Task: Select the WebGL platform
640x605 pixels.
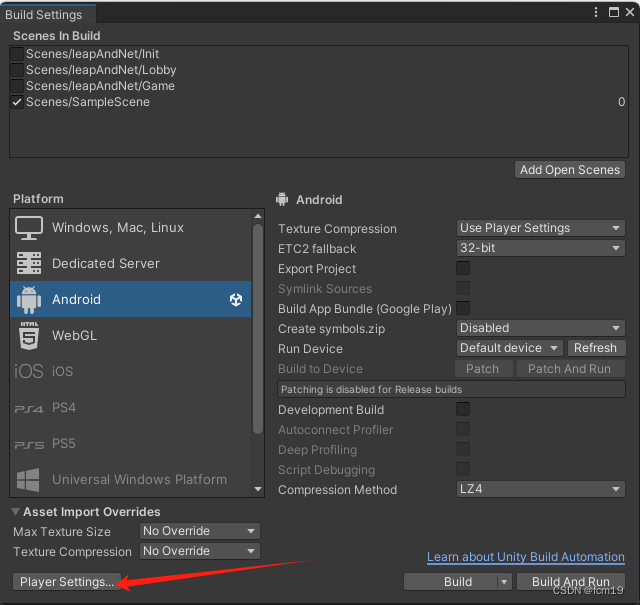Action: [x=131, y=336]
